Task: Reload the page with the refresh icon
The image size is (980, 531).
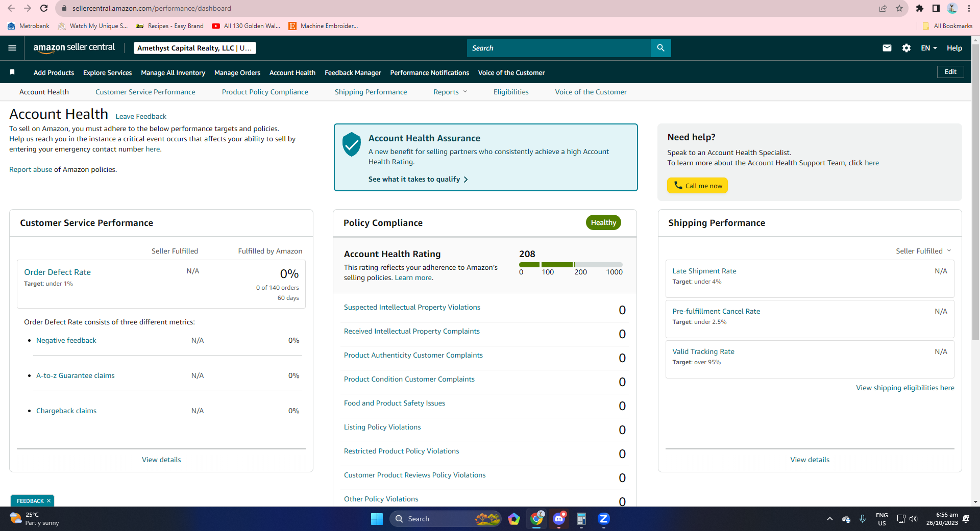Action: (44, 8)
